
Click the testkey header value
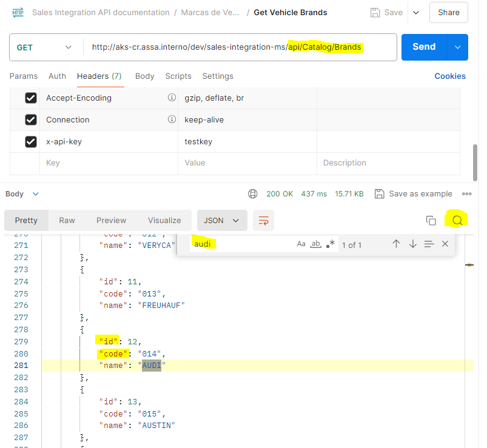pyautogui.click(x=198, y=142)
